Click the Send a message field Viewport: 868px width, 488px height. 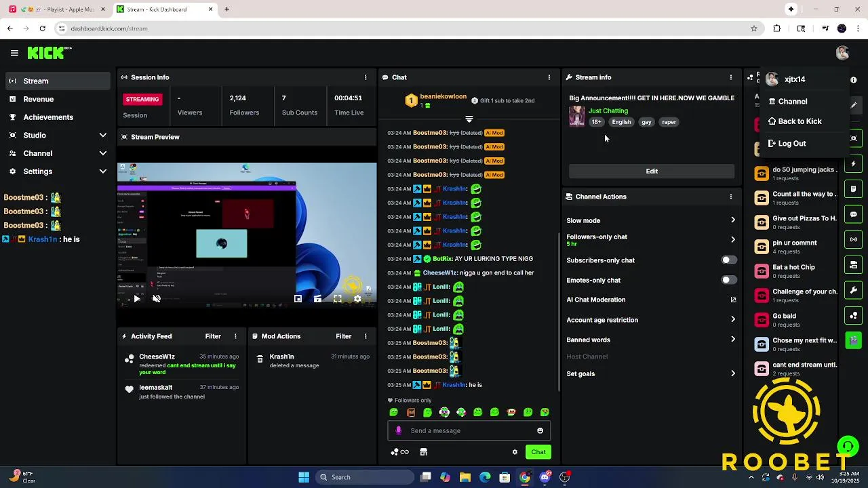(469, 430)
